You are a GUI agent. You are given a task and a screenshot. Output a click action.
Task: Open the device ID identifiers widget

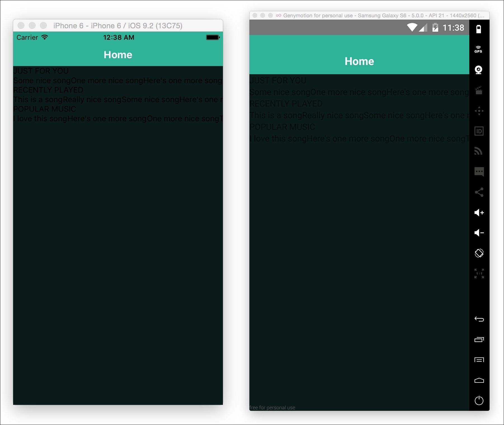[x=479, y=131]
